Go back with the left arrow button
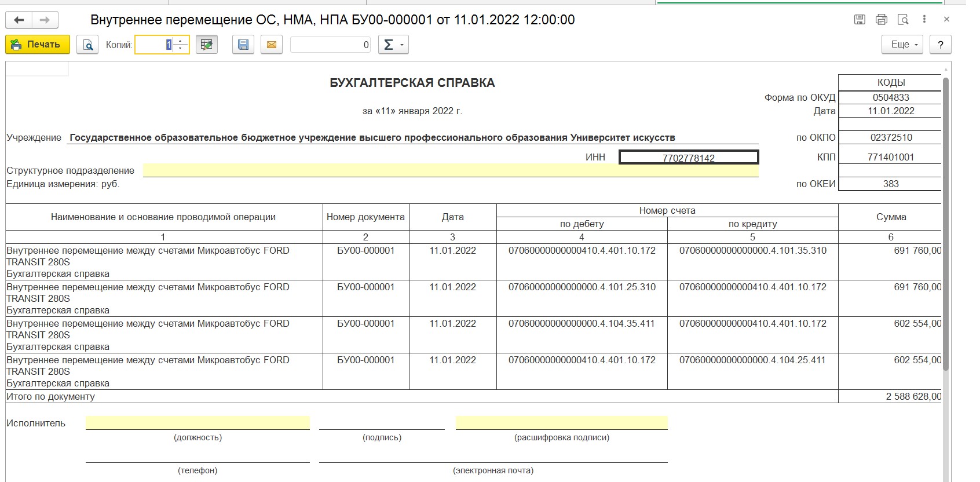Image resolution: width=980 pixels, height=482 pixels. coord(19,20)
